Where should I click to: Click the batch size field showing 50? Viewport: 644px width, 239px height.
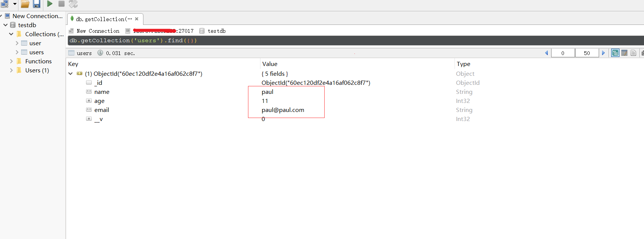(587, 53)
